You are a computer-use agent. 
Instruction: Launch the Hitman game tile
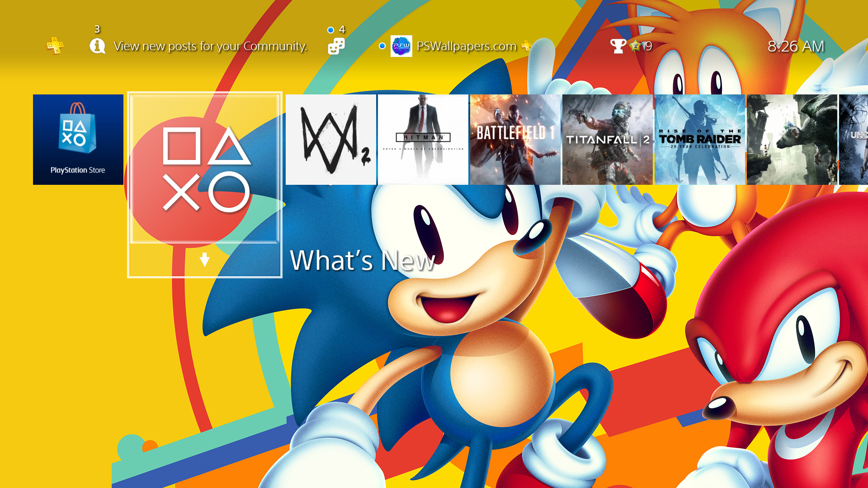click(423, 139)
